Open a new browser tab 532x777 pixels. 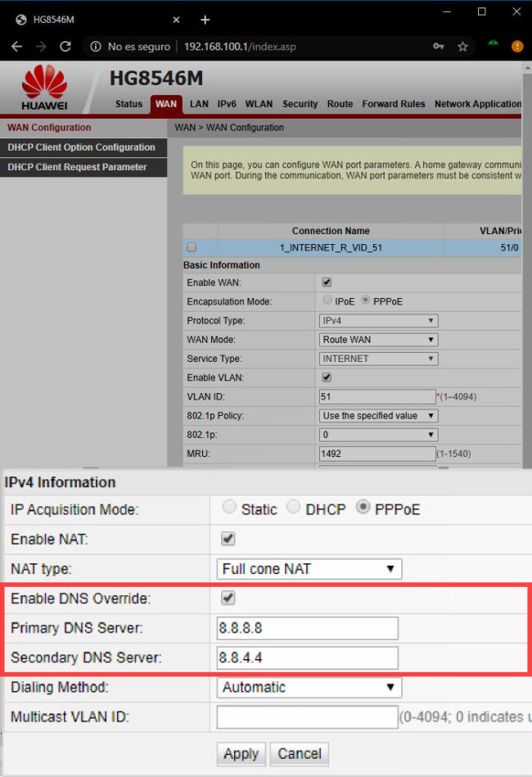click(205, 20)
